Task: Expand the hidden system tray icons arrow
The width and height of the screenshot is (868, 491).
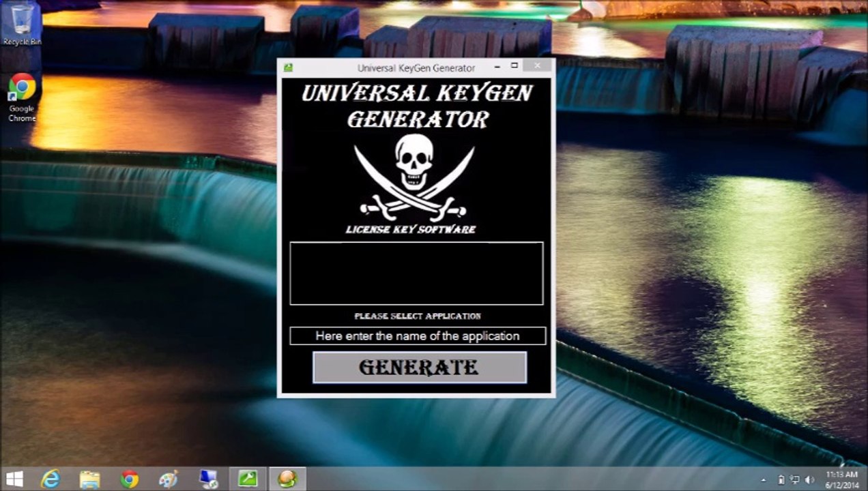Action: [764, 480]
